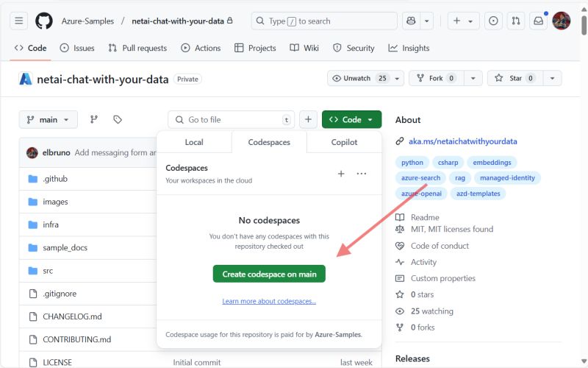Click the add file plus button

(x=308, y=119)
